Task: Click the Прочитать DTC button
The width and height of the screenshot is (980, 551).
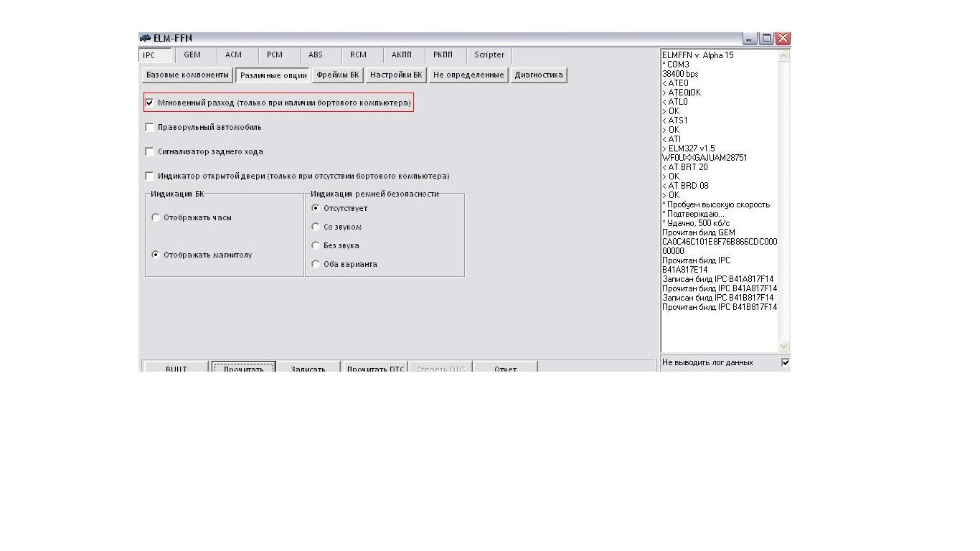Action: point(376,367)
